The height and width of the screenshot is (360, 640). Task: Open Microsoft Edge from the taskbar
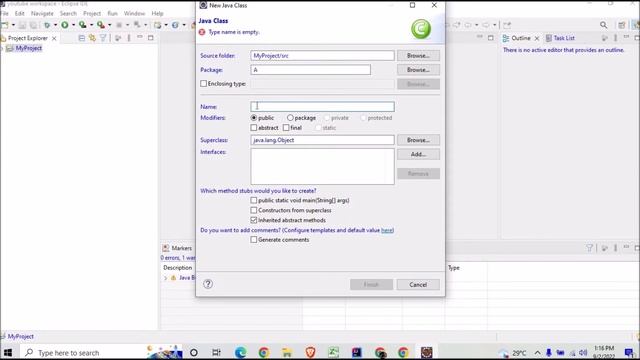(x=240, y=352)
